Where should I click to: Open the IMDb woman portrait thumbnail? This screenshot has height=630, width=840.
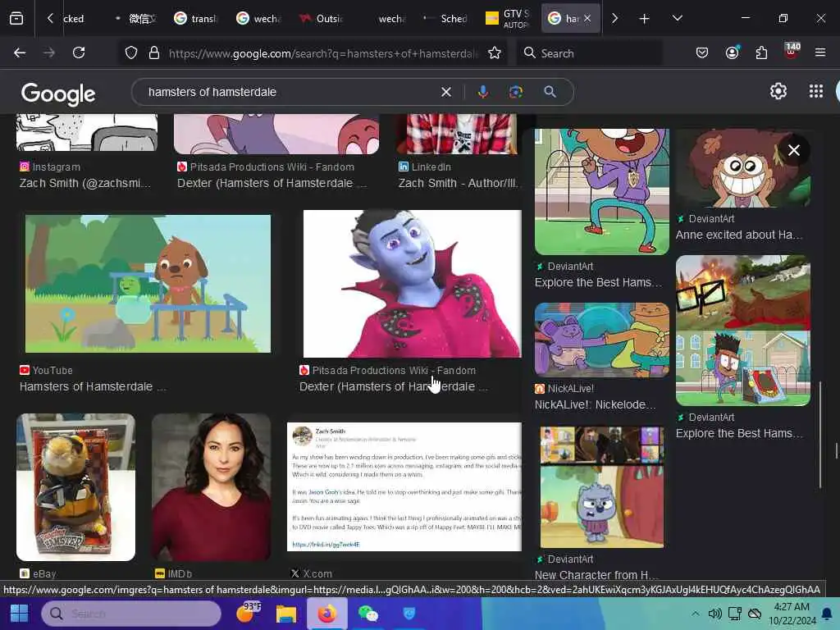(211, 487)
